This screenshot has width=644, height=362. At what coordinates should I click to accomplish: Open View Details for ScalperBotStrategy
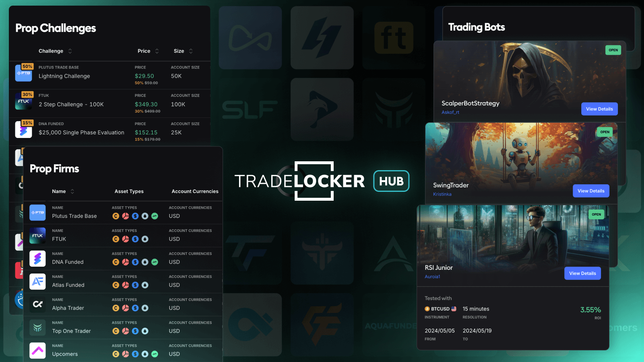[599, 109]
